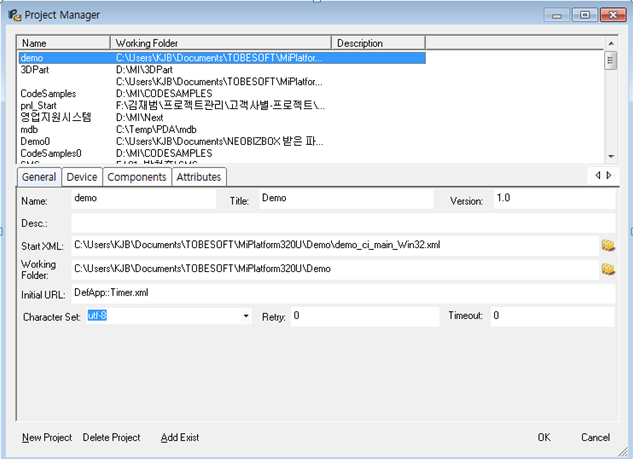Click the Working Folder browse folder icon
633x459 pixels.
tap(607, 269)
